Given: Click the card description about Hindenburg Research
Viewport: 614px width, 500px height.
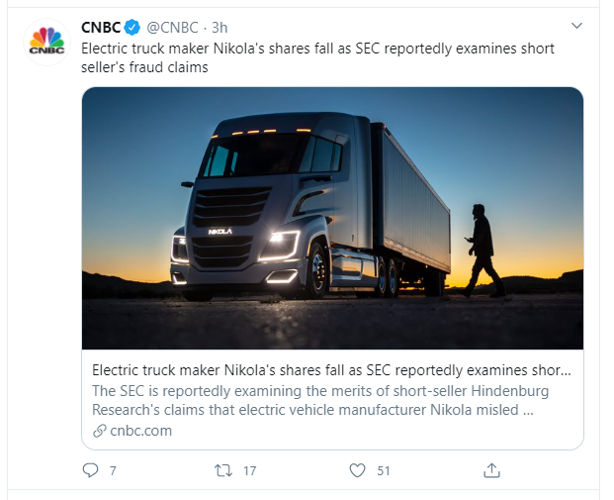Looking at the screenshot, I should pyautogui.click(x=320, y=399).
